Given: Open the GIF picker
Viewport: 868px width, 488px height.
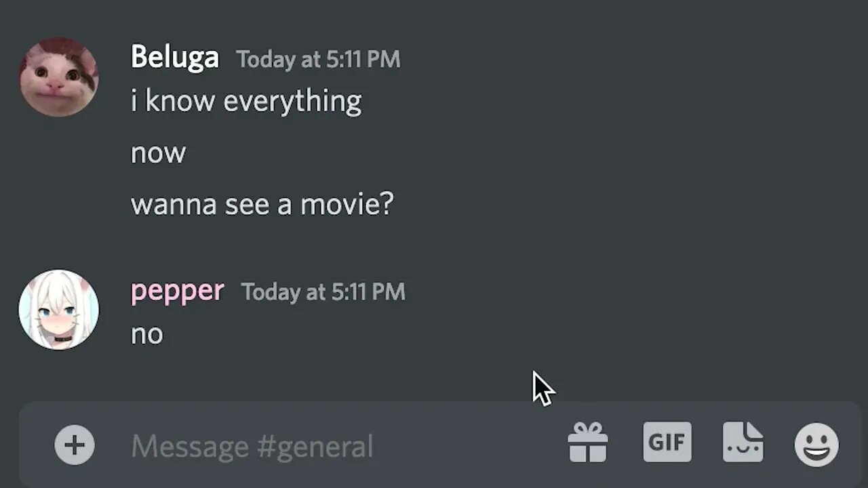Looking at the screenshot, I should pos(667,442).
